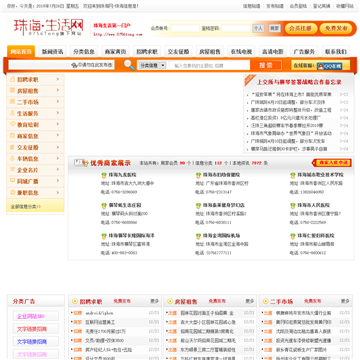
Task: Click the 收藏网站 link at top right
Action: [x=344, y=6]
